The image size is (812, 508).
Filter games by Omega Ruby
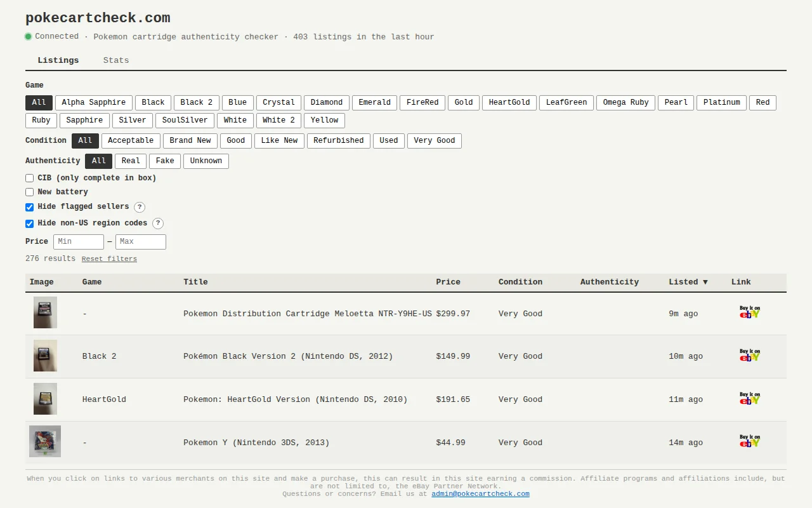point(626,103)
